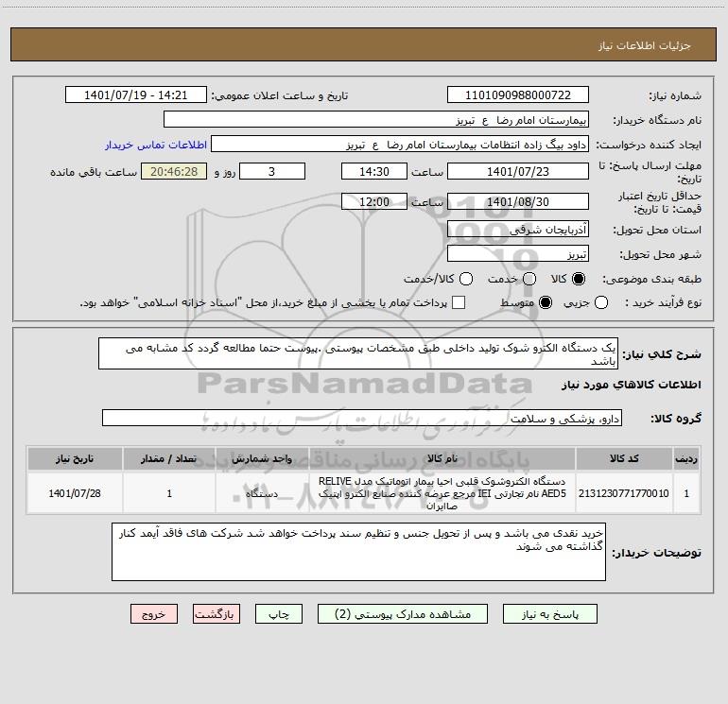Click the استان محل تحویل آذربایجان شرقی field
Screen dimensions: 728x704
(x=518, y=230)
